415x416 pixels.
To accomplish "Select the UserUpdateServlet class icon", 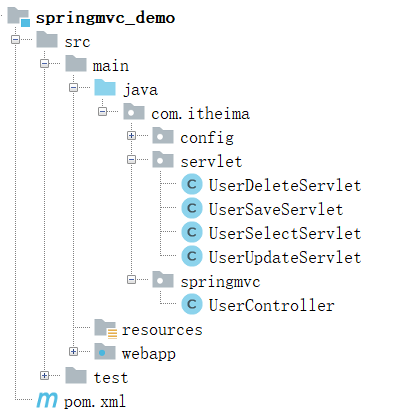I will pyautogui.click(x=192, y=256).
